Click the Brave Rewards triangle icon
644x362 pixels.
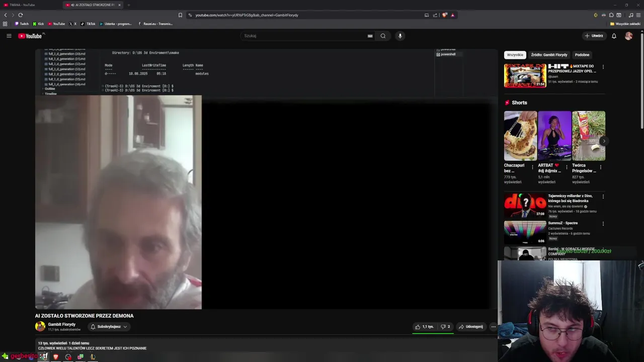[452, 15]
